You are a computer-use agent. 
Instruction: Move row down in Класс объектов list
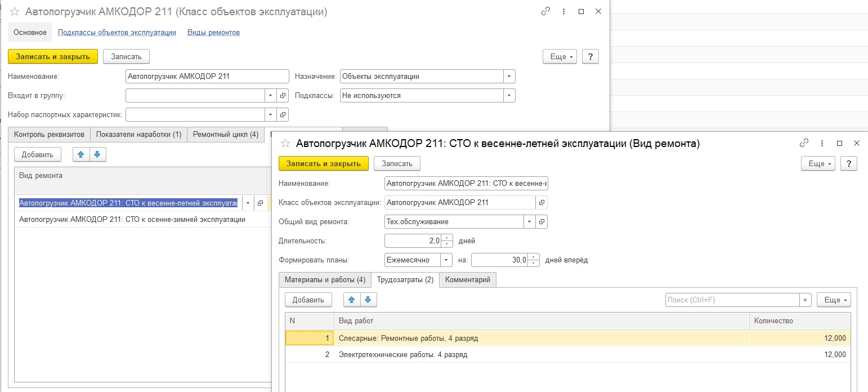click(97, 154)
